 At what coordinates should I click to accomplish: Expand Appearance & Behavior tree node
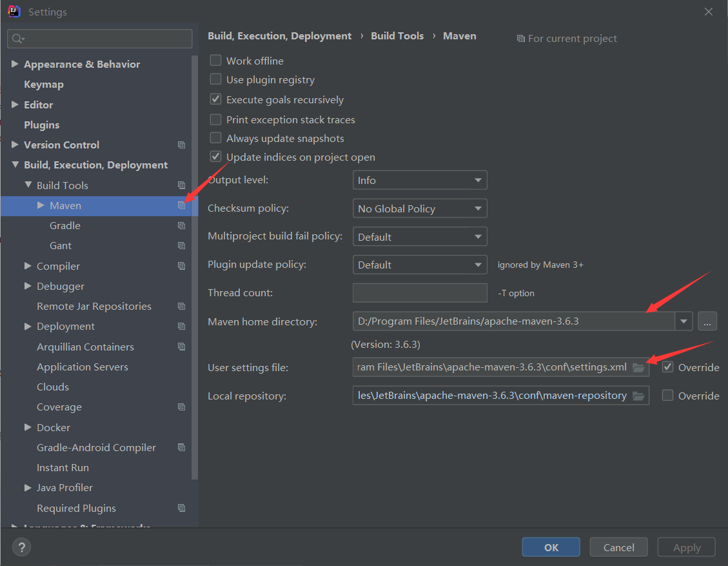pyautogui.click(x=15, y=64)
